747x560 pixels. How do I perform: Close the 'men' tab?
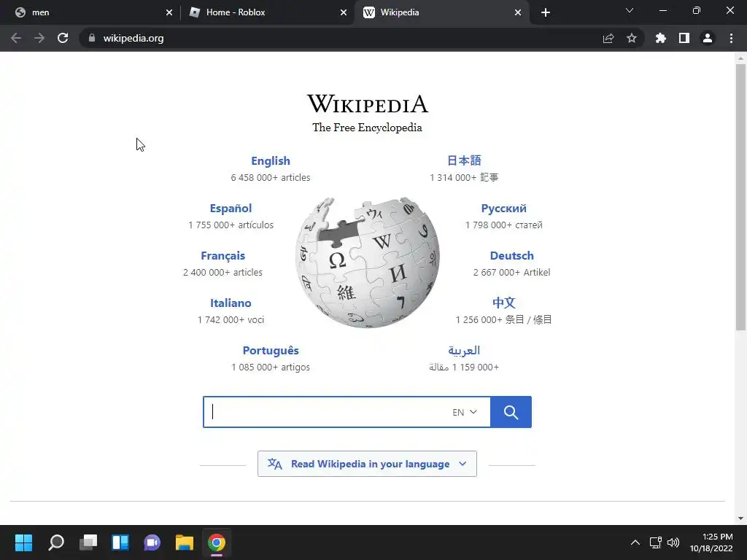coord(169,12)
